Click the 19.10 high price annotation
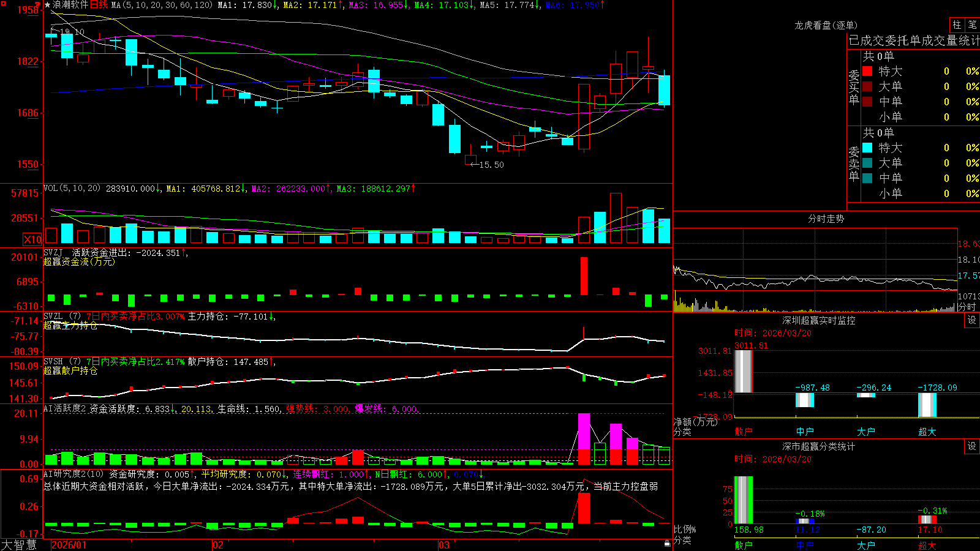980x551 pixels. coord(72,32)
